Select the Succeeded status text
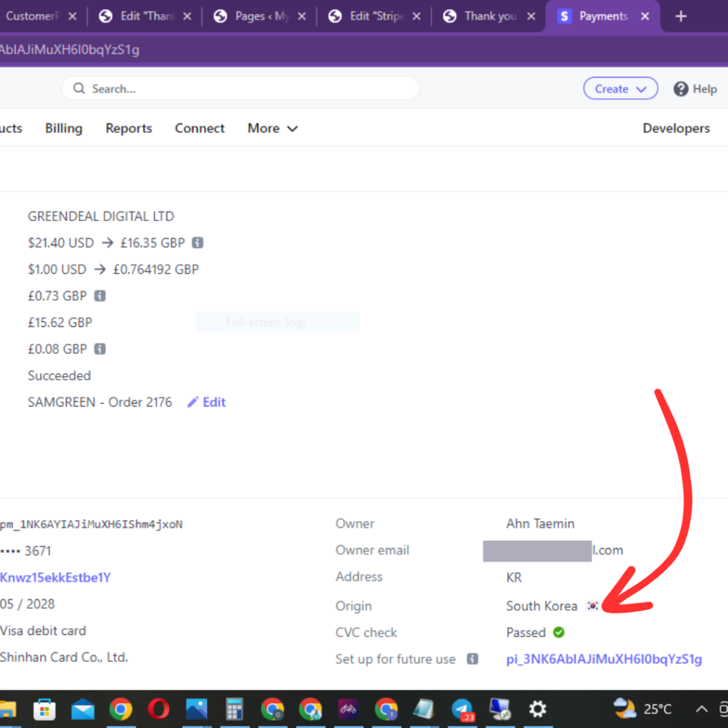Screen dimensions: 728x728 59,375
